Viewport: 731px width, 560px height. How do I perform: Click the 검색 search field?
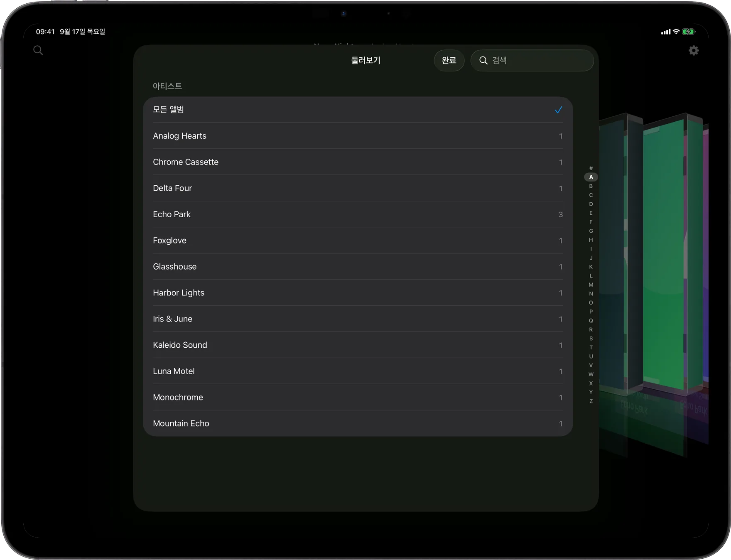[532, 61]
